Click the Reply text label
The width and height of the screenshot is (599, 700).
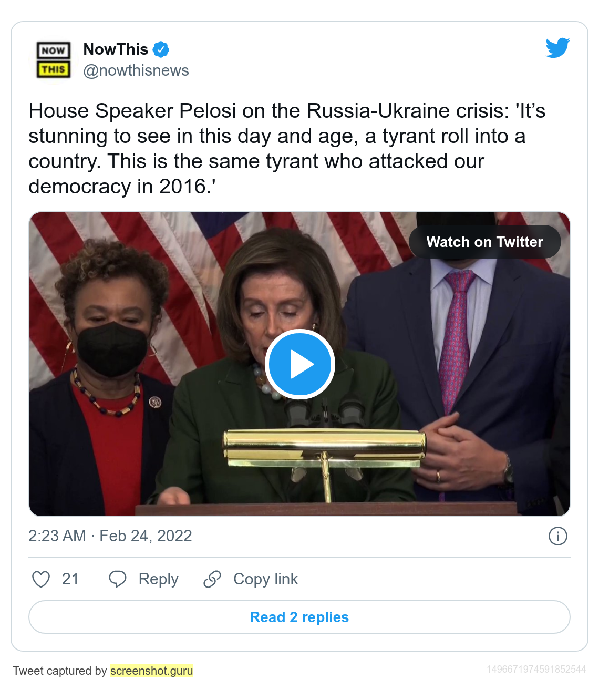[x=158, y=579]
